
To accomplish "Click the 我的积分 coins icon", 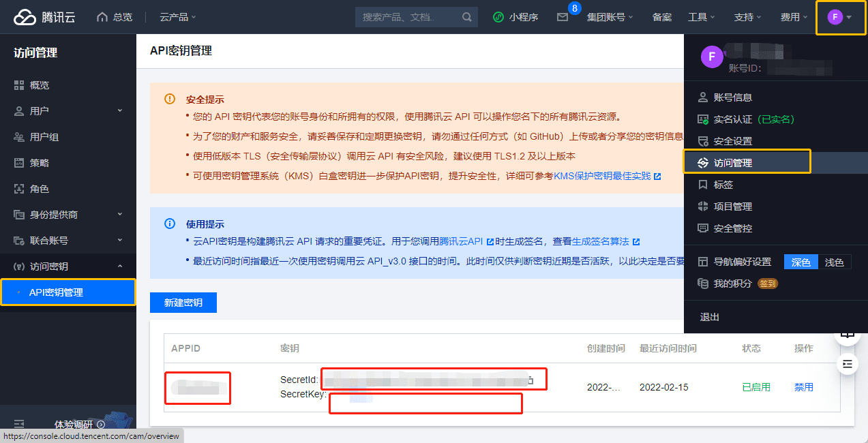I will pos(703,284).
